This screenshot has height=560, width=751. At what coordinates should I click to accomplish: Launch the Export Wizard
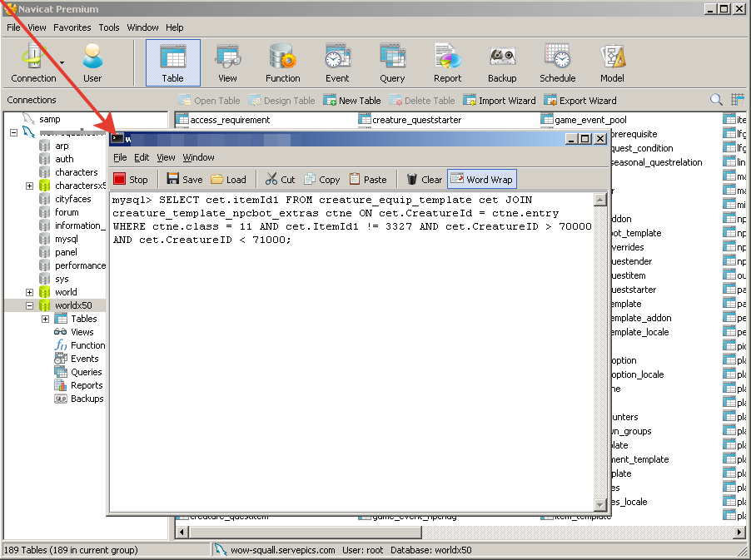point(580,101)
